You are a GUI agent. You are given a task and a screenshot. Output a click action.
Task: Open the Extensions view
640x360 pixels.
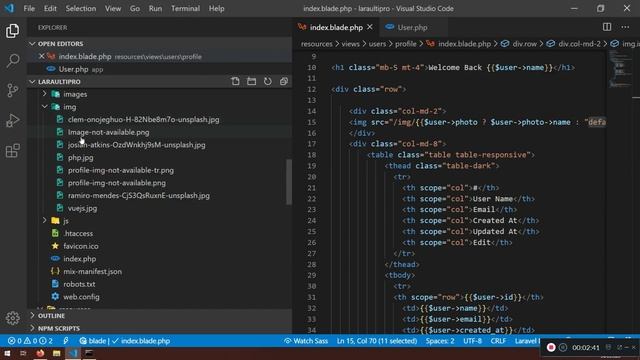point(13,151)
